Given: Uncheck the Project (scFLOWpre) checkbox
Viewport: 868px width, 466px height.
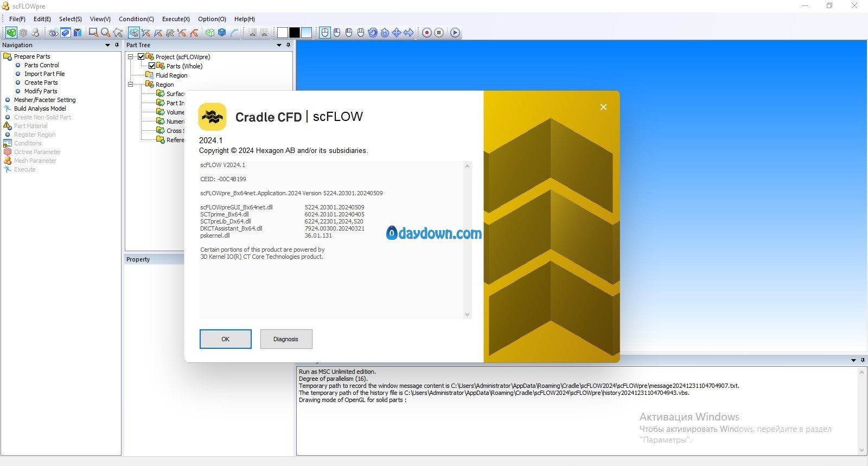Looking at the screenshot, I should 141,56.
